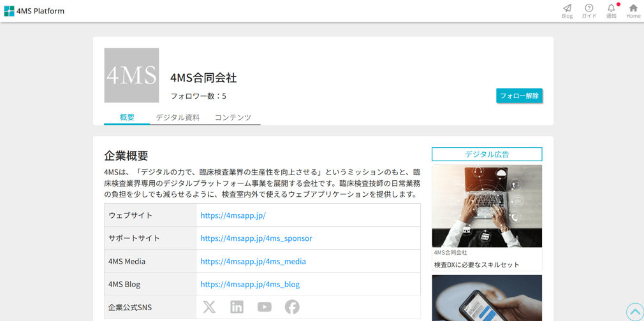Click the デジタル広告 header button
The image size is (644, 321).
pos(487,154)
